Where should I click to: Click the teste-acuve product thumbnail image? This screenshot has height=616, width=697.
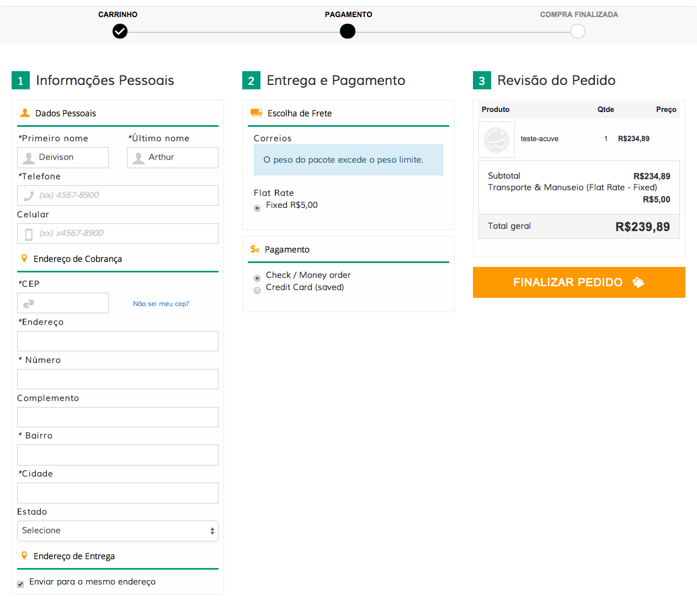click(x=496, y=140)
